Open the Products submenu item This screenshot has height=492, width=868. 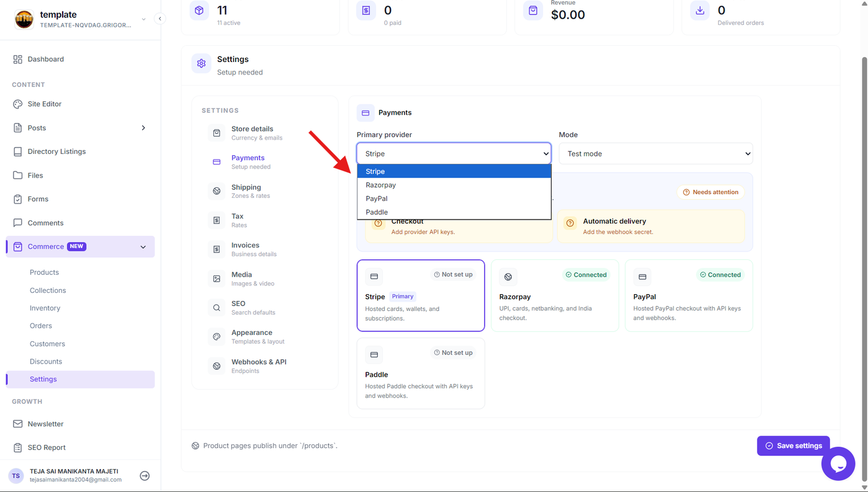[x=44, y=272]
